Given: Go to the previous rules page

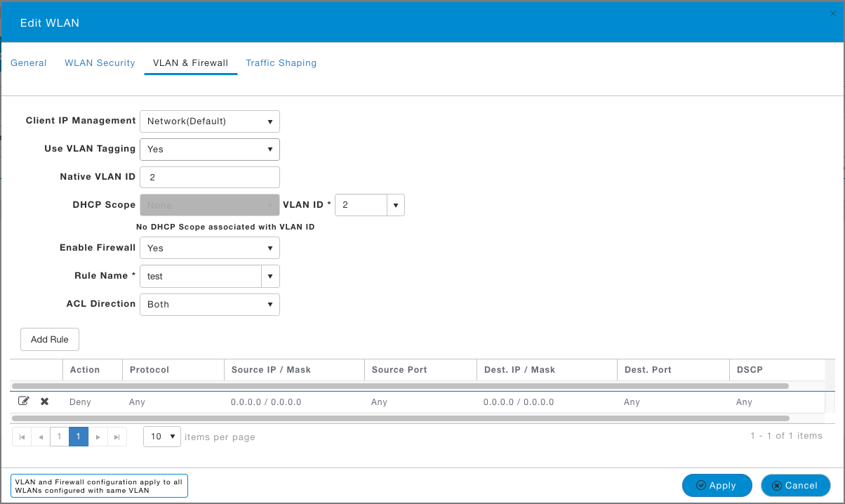Looking at the screenshot, I should tap(40, 436).
